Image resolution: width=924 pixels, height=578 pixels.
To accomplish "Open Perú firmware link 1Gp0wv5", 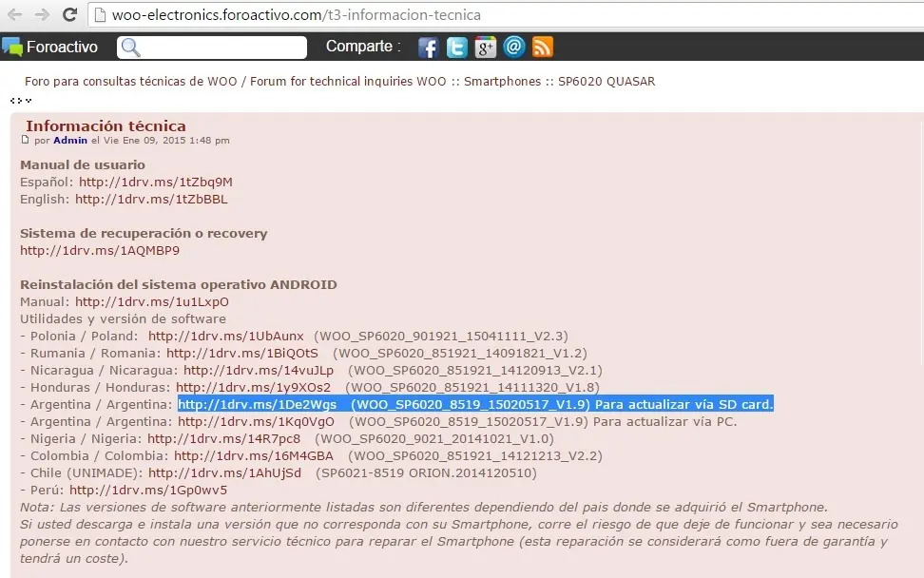I will [148, 490].
